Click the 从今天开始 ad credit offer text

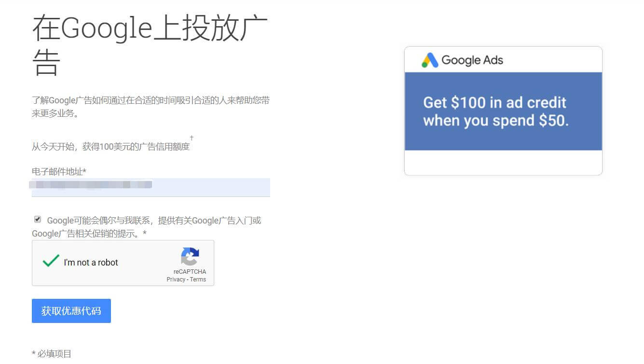point(110,147)
